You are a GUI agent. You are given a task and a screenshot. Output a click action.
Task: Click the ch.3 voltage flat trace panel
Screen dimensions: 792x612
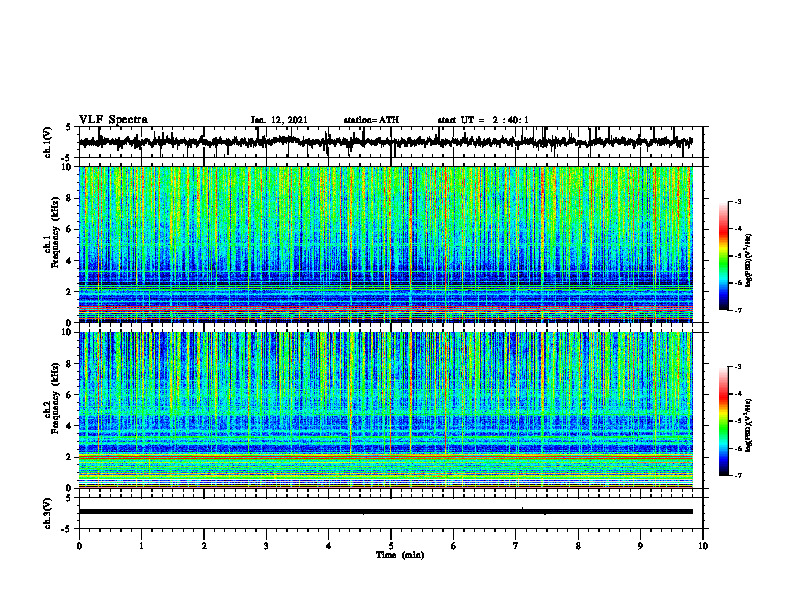pos(391,513)
